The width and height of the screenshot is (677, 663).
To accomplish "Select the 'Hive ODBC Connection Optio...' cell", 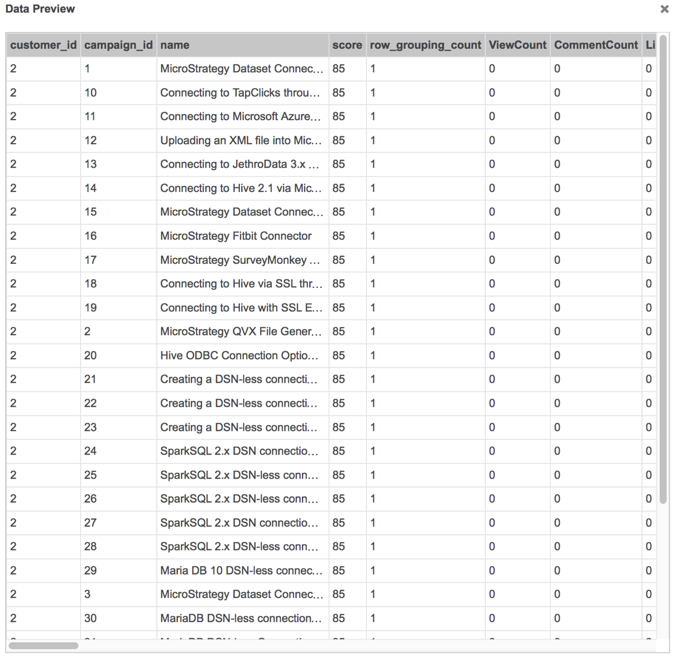I will click(x=243, y=356).
